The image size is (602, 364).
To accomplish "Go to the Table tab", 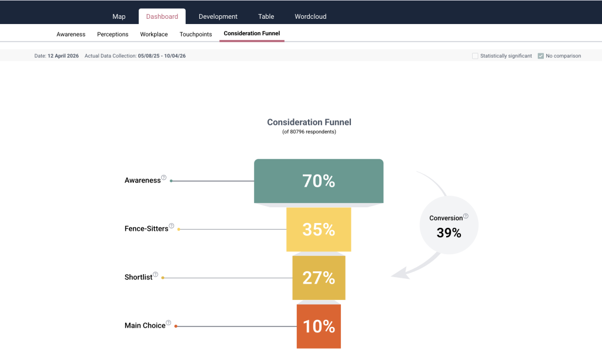I will click(266, 16).
